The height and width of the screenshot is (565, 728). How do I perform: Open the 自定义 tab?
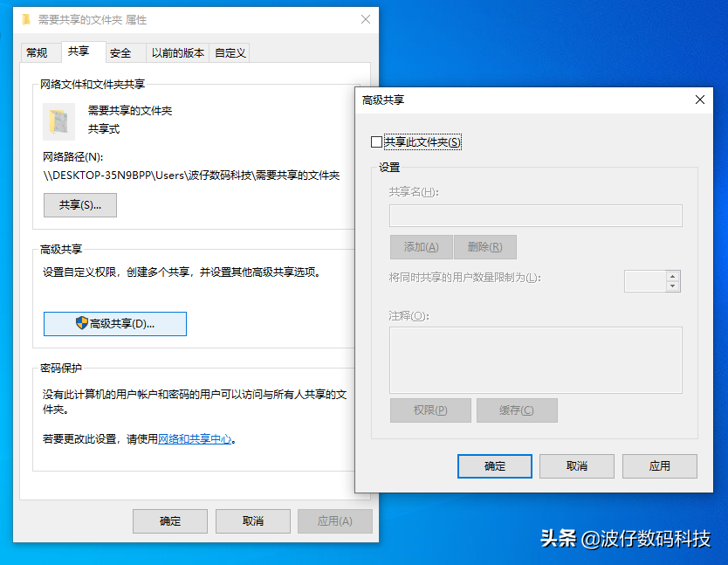coord(230,53)
